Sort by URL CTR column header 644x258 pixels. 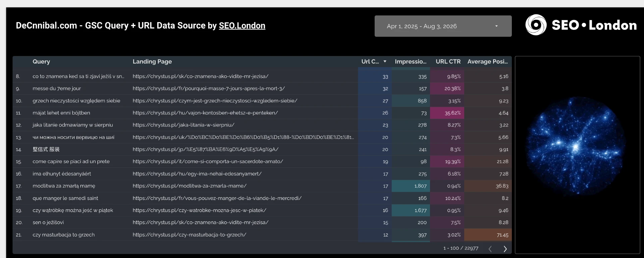click(448, 61)
